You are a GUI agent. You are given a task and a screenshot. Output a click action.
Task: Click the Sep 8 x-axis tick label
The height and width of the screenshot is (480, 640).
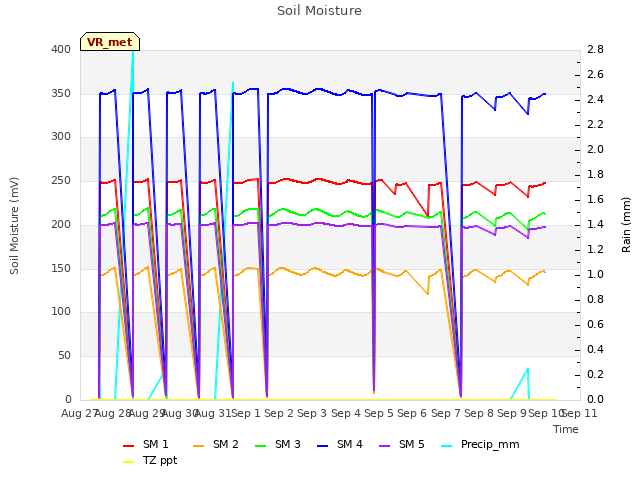click(479, 413)
